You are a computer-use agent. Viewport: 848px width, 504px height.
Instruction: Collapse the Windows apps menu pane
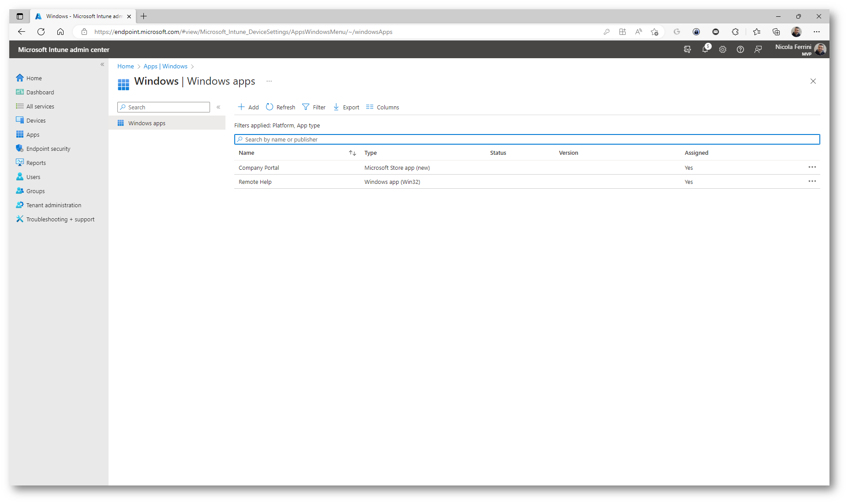click(218, 107)
